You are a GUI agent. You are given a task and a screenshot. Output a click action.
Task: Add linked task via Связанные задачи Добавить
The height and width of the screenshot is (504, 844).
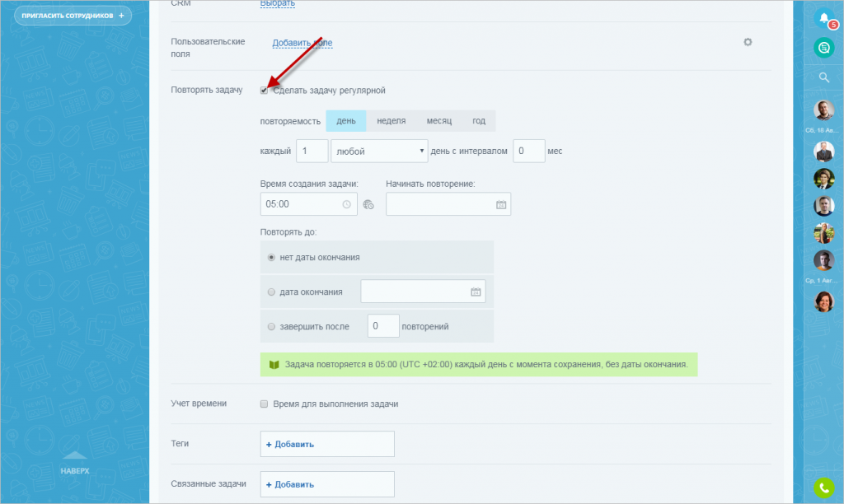point(327,484)
